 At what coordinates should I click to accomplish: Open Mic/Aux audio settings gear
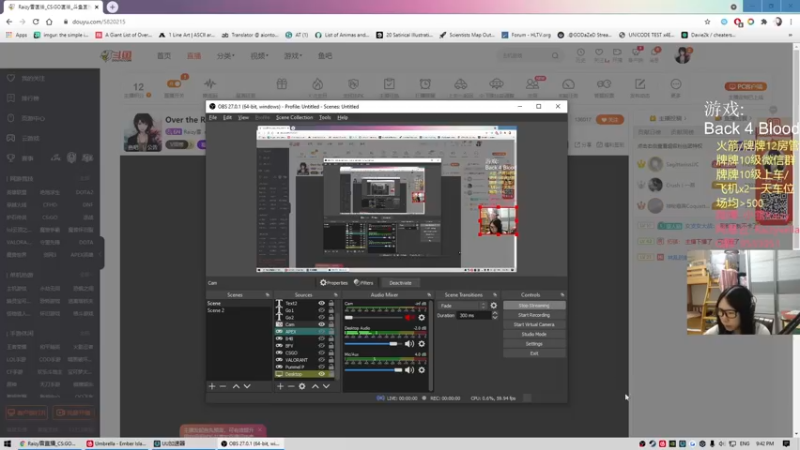tap(421, 370)
